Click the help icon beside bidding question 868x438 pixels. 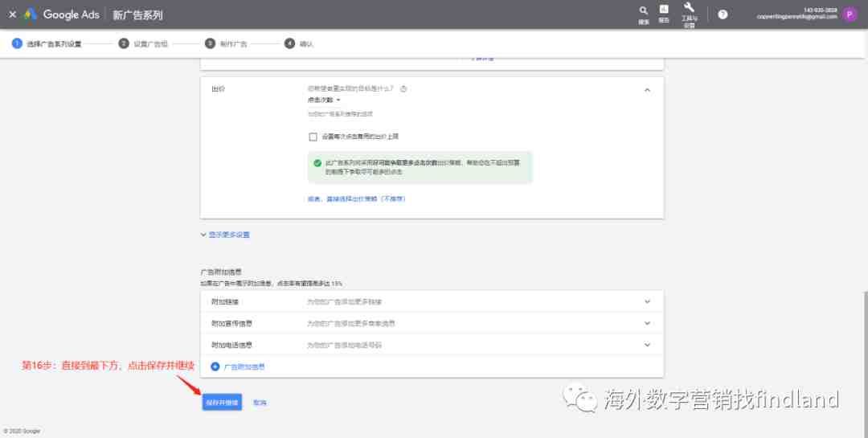click(403, 88)
